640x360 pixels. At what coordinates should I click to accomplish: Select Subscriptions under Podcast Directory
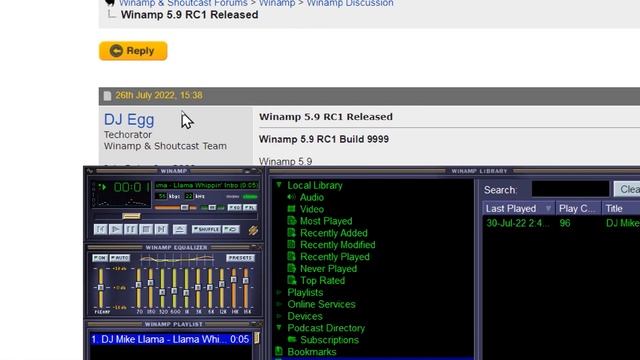tap(329, 340)
